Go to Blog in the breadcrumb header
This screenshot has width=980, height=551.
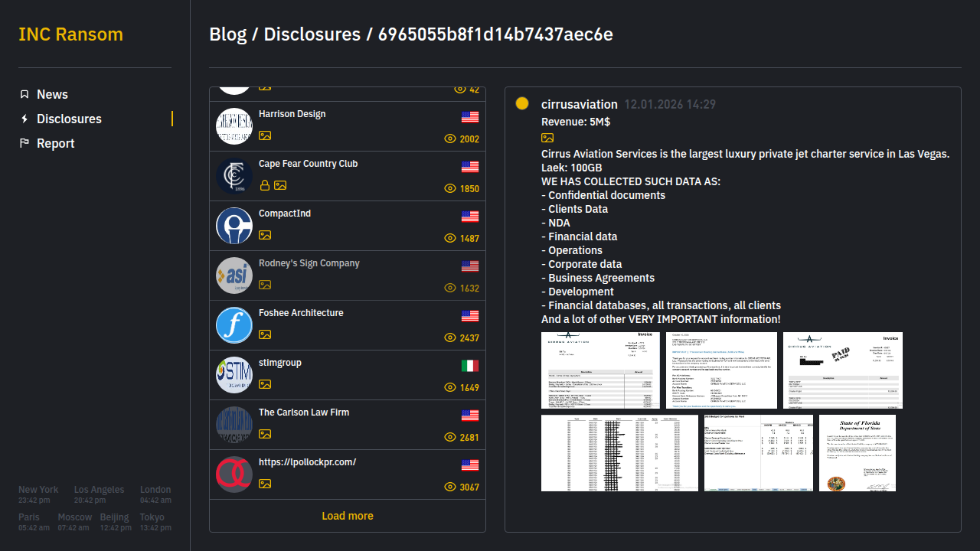tap(227, 34)
